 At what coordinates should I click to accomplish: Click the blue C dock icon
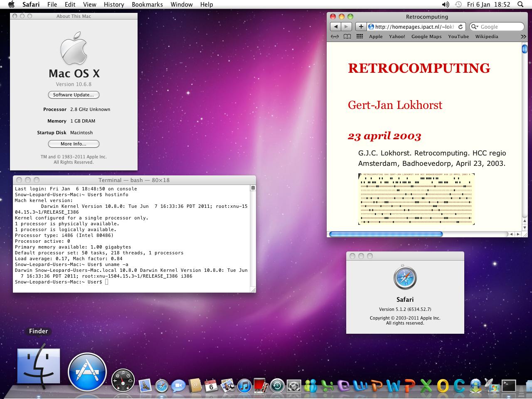pos(459,386)
